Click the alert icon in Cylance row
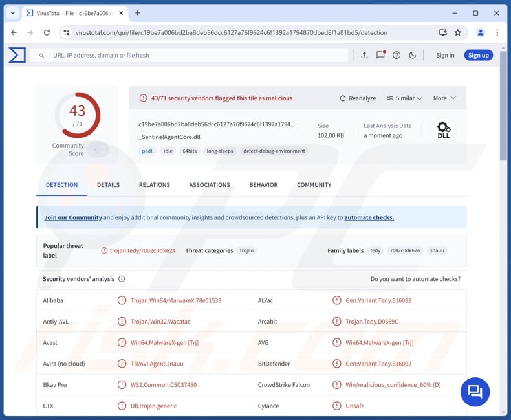Viewport: 511px width, 420px height. (x=336, y=406)
